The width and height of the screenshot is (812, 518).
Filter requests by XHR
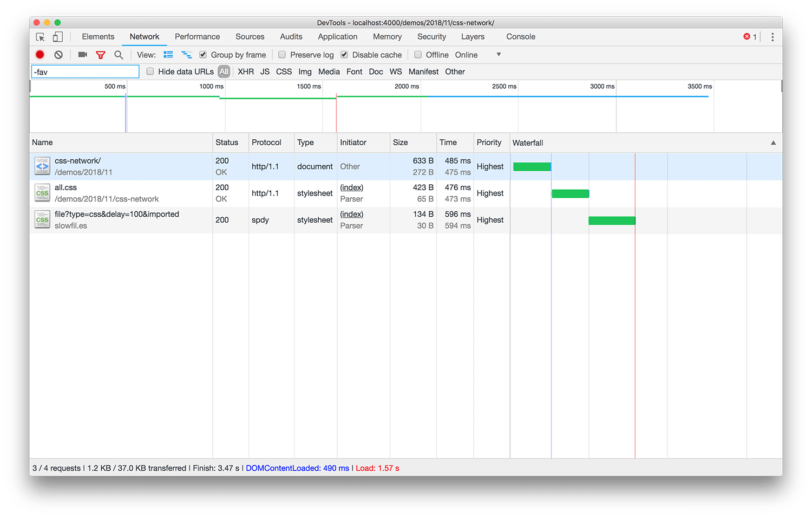[x=246, y=72]
